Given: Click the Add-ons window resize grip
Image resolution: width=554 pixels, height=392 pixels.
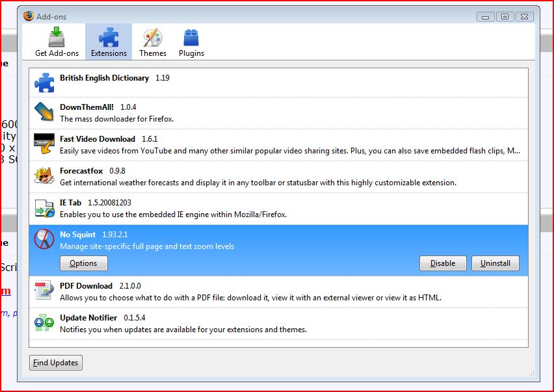Looking at the screenshot, I should pyautogui.click(x=532, y=374).
